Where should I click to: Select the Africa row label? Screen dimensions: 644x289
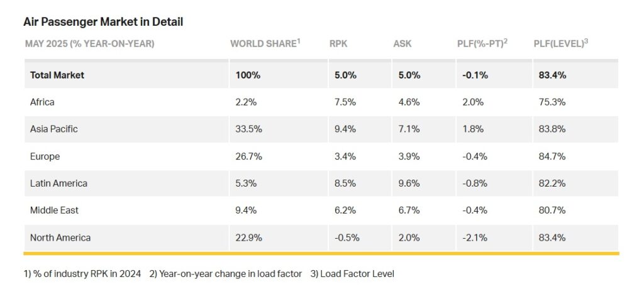coord(42,102)
